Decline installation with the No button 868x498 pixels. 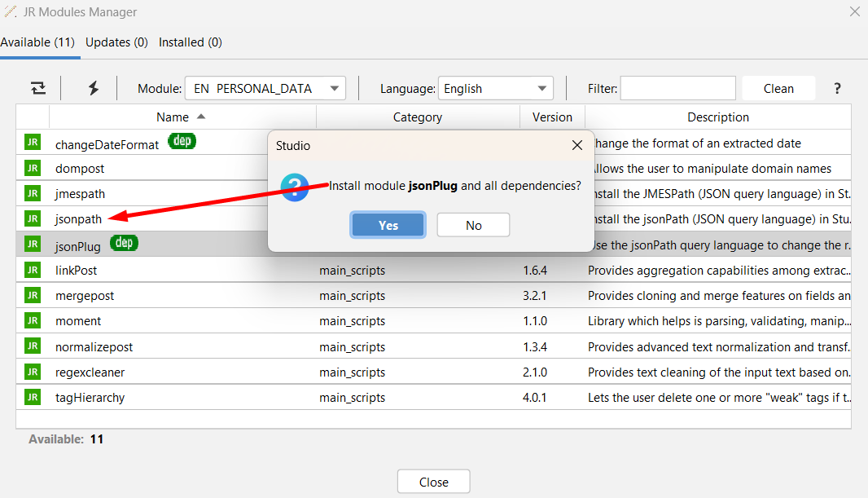coord(473,225)
